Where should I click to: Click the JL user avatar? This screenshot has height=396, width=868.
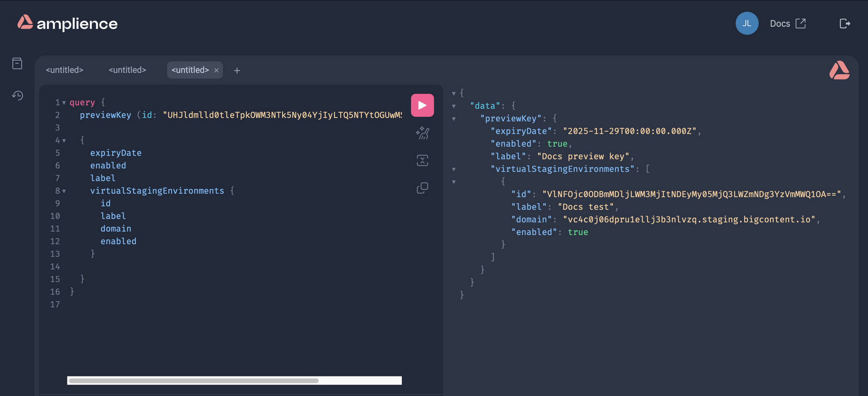747,24
